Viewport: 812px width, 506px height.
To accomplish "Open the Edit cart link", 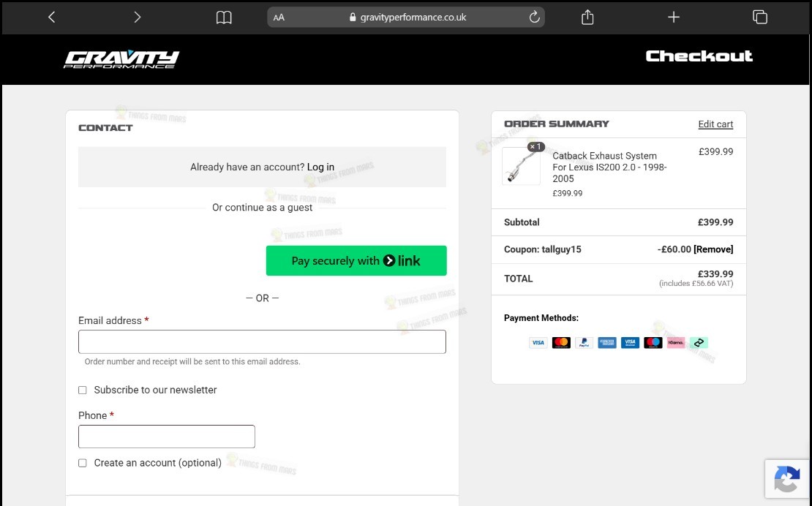I will 715,124.
